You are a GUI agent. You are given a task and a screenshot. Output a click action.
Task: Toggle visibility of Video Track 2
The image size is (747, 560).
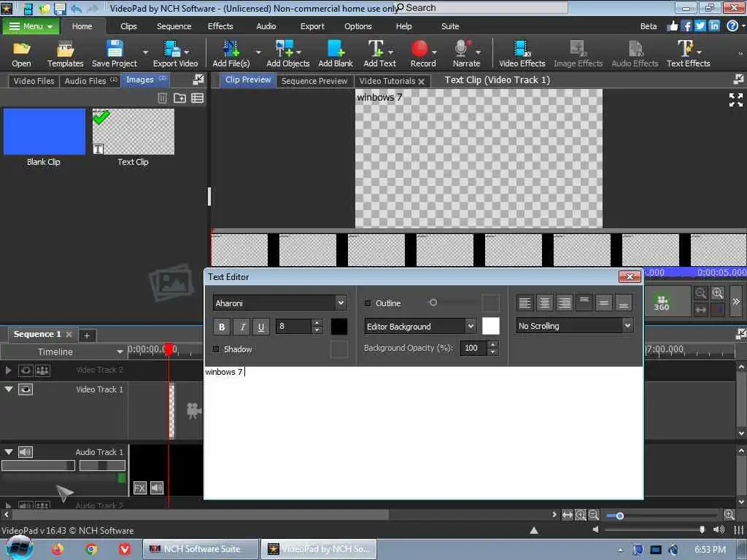pyautogui.click(x=26, y=370)
